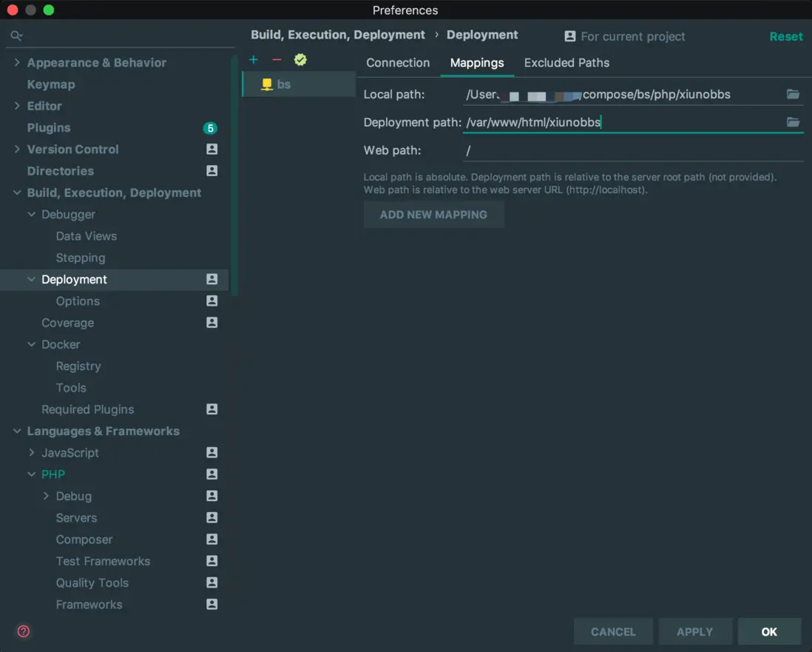Screen dimensions: 812x652
Task: Expand the Appearance & Behavior section
Action: click(x=17, y=63)
